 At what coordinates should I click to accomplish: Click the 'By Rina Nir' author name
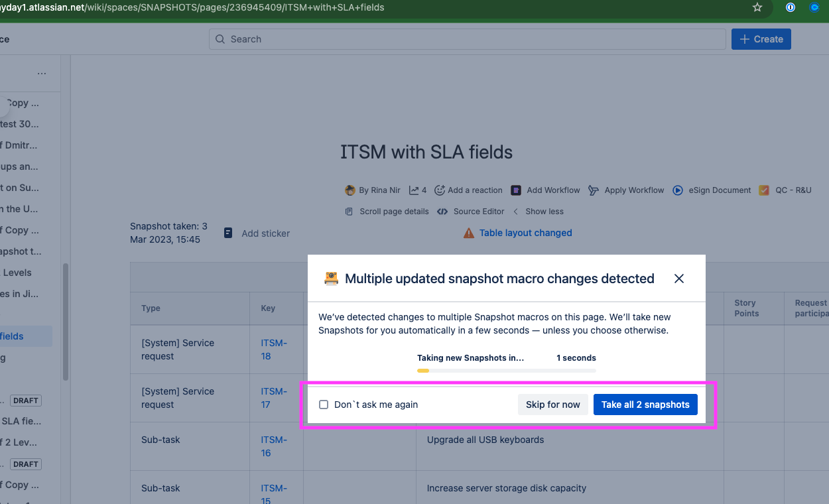pyautogui.click(x=379, y=190)
